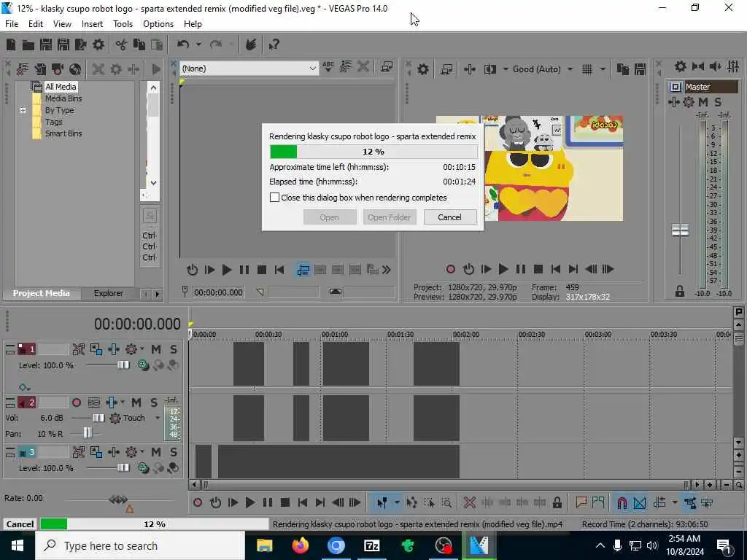Select the Media Bins folder
Viewport: 747px width, 560px height.
tap(63, 98)
